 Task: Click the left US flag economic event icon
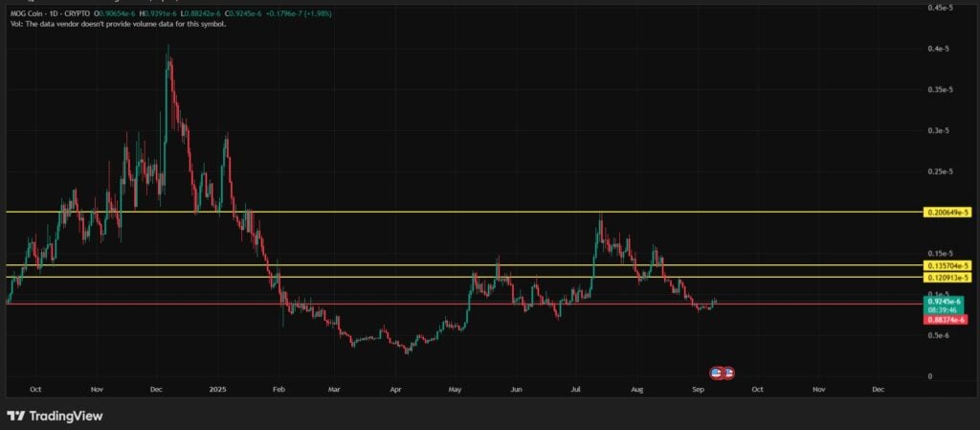click(716, 373)
